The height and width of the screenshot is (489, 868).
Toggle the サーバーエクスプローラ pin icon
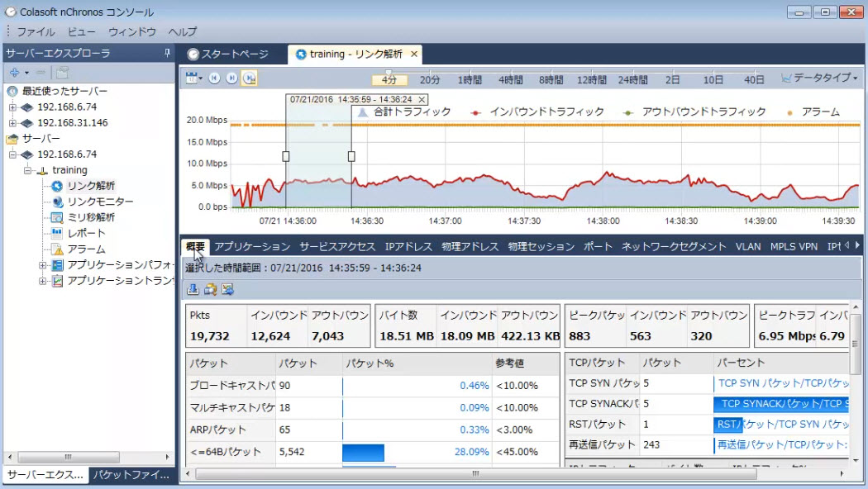[167, 53]
